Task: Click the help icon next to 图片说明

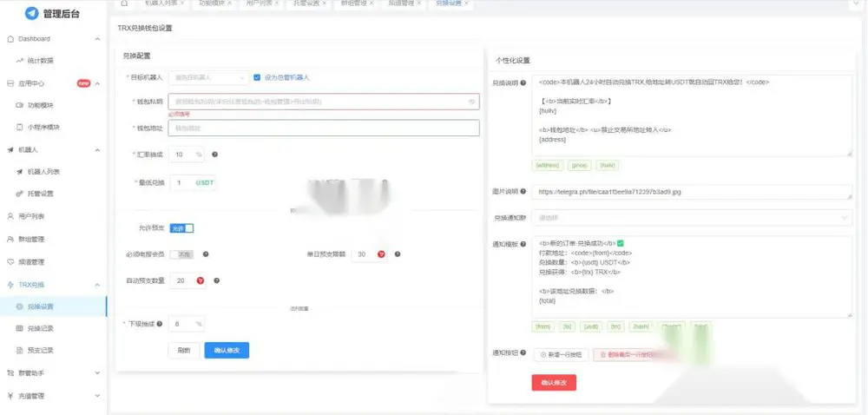Action: (523, 192)
